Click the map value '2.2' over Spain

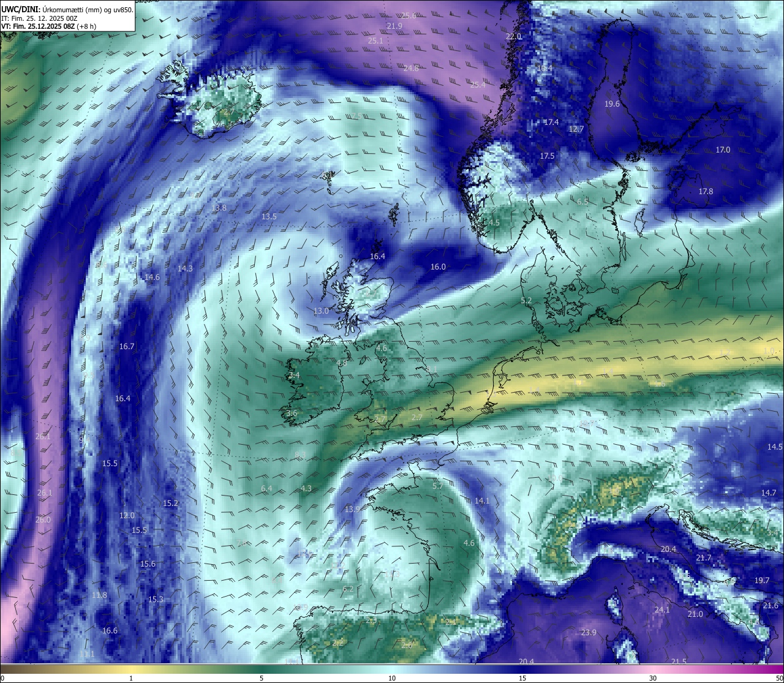(337, 643)
